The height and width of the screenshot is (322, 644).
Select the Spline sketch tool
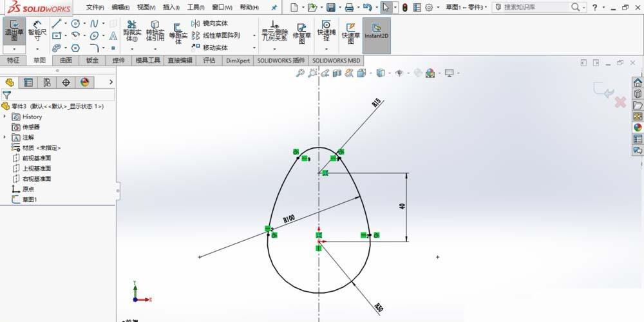[x=94, y=23]
